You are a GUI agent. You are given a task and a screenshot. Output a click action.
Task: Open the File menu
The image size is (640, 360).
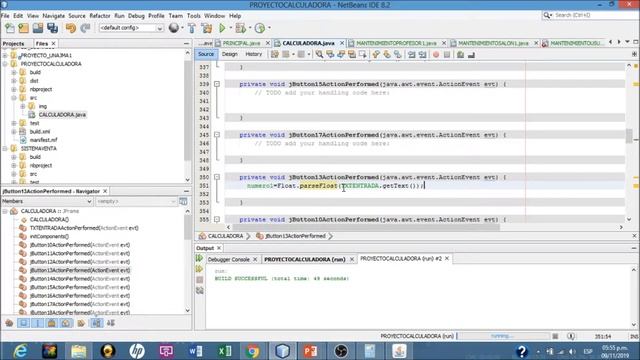point(5,16)
